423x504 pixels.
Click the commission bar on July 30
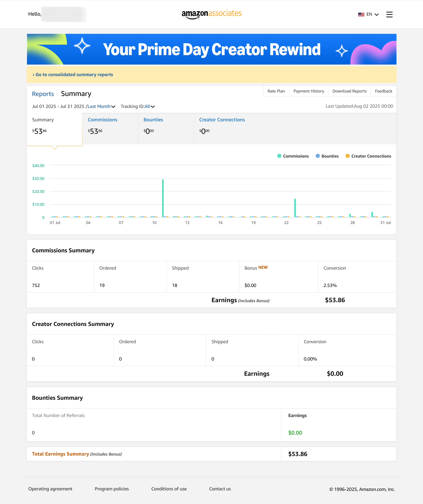click(372, 215)
